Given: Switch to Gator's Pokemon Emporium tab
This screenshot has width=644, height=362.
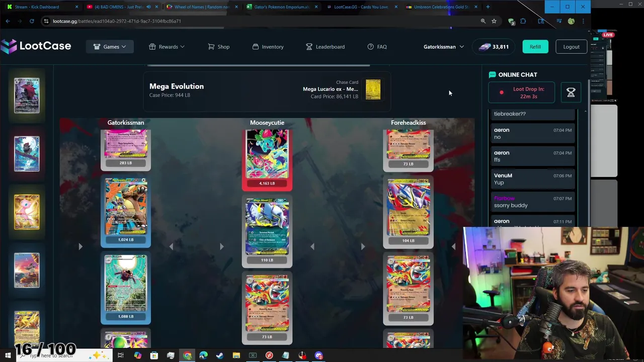Looking at the screenshot, I should pyautogui.click(x=282, y=7).
